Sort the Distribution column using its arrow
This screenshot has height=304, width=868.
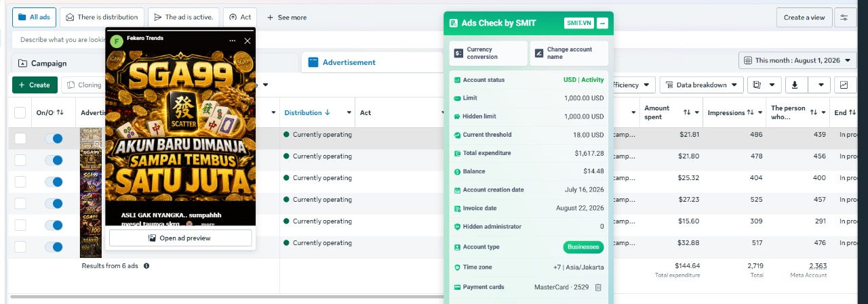point(328,112)
